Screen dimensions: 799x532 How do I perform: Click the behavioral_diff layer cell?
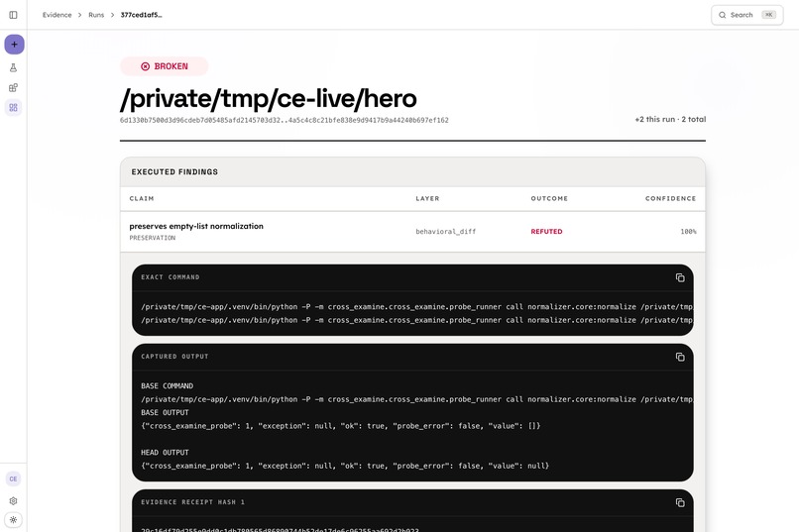(446, 232)
